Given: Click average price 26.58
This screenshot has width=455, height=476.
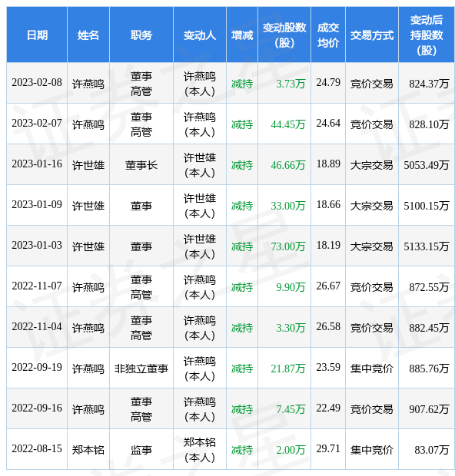Looking at the screenshot, I should click(328, 326).
